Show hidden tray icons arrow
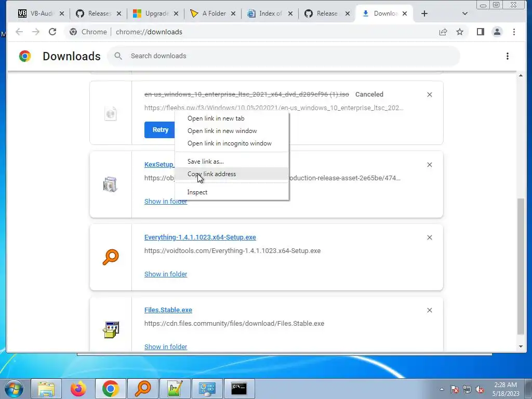The height and width of the screenshot is (399, 532). pyautogui.click(x=442, y=390)
